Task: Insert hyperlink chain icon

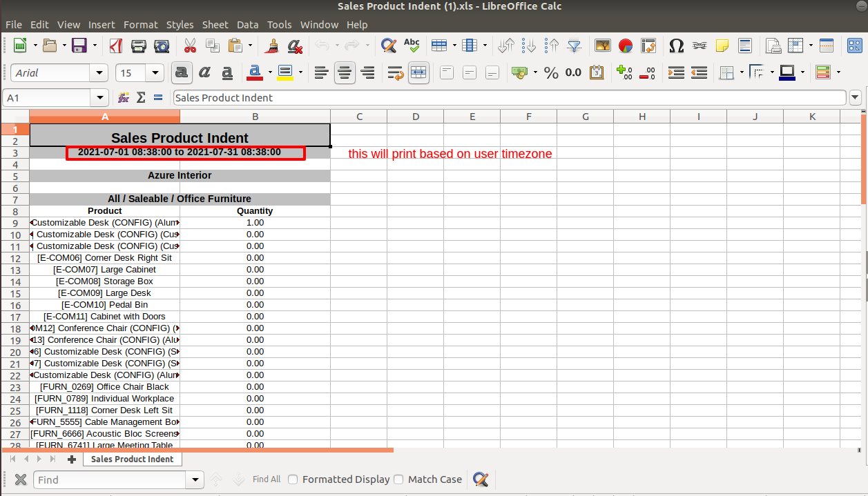Action: coord(700,46)
